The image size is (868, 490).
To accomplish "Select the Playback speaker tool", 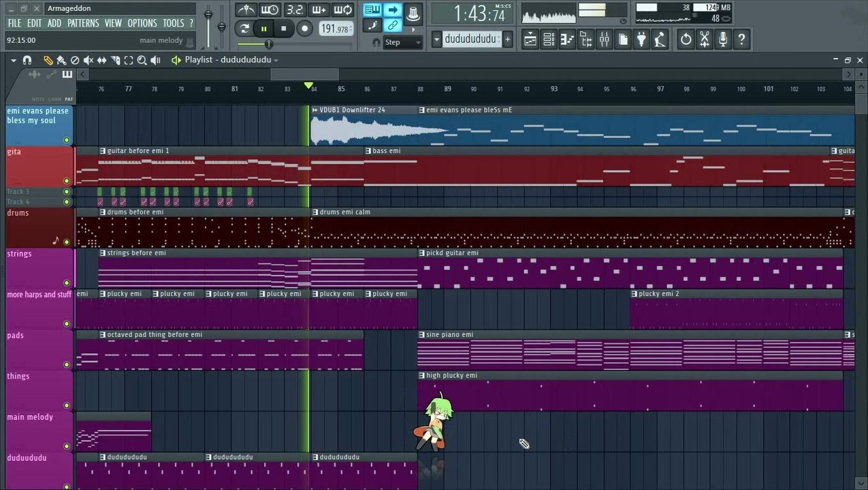I will tap(155, 60).
